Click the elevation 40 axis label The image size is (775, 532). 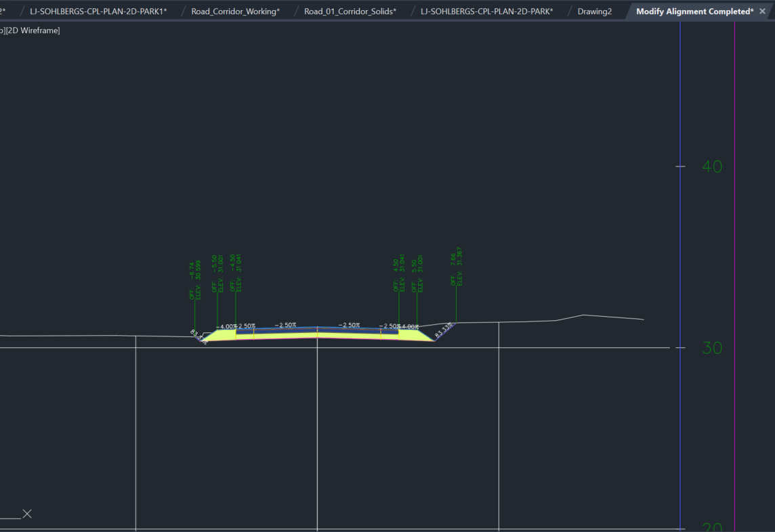tap(712, 167)
